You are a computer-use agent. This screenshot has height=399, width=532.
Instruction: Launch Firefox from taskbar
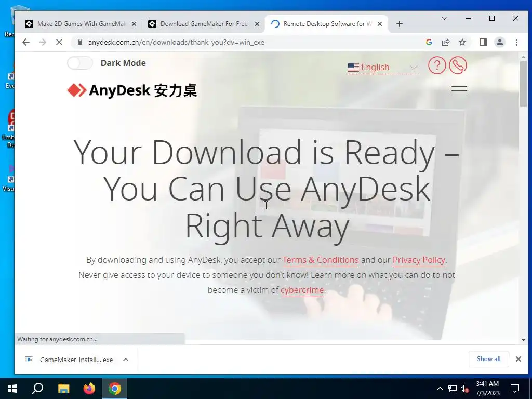89,389
